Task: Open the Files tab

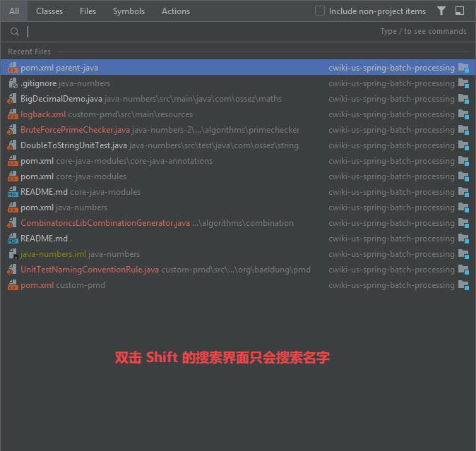Action: pos(88,11)
